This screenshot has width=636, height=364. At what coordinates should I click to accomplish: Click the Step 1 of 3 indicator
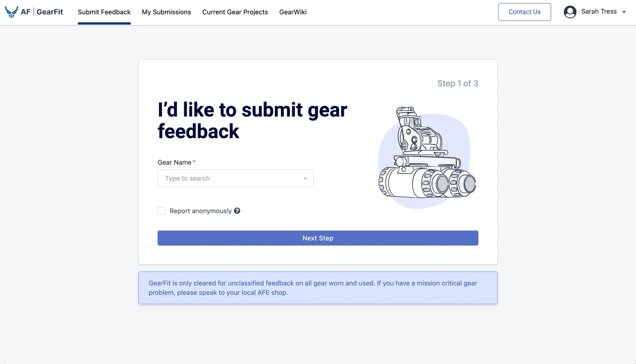point(458,83)
